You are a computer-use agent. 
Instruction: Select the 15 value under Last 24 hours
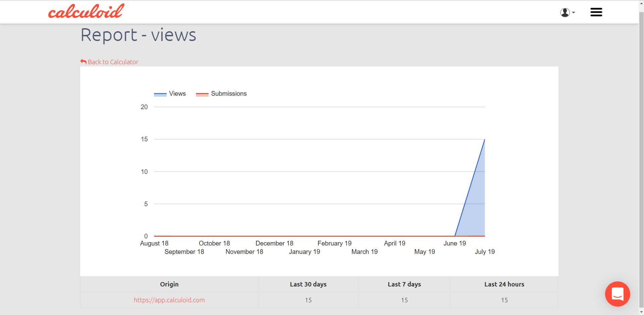click(x=504, y=300)
